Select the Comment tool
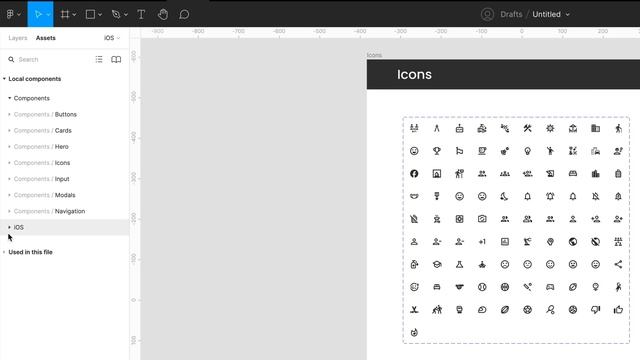Image resolution: width=640 pixels, height=360 pixels. point(184,14)
